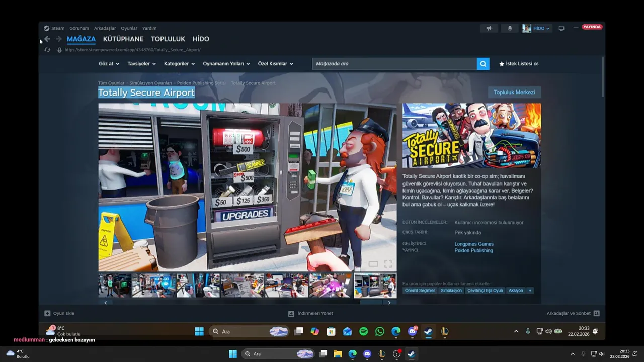Open Copilot icon in the streamed taskbar
This screenshot has height=362, width=644.
315,331
